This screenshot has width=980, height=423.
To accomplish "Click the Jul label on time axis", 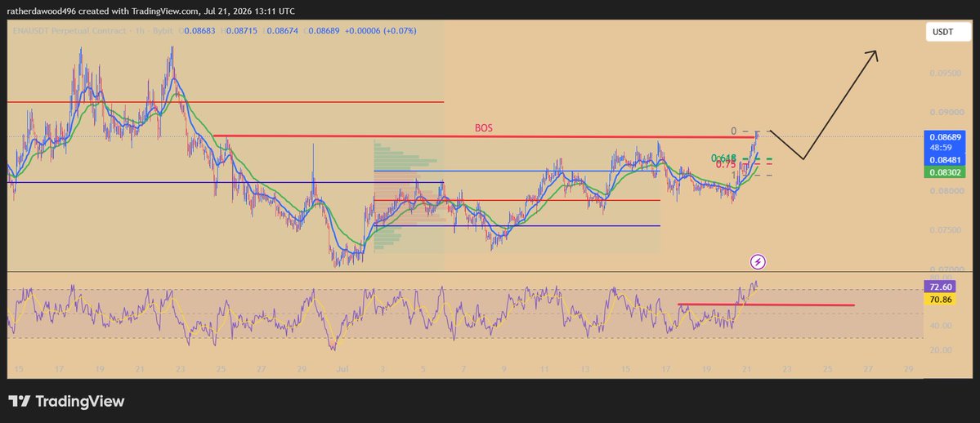I will click(342, 369).
